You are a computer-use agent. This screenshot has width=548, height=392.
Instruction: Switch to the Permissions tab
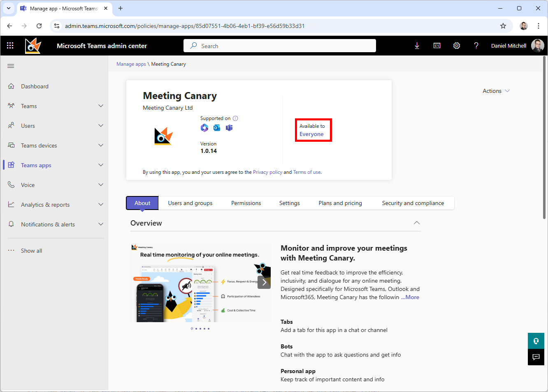(x=246, y=203)
